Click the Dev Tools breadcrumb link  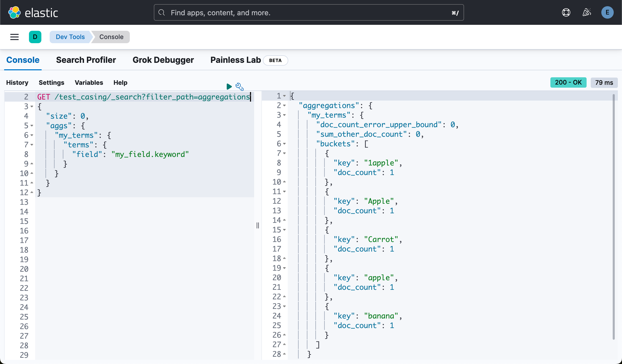70,37
